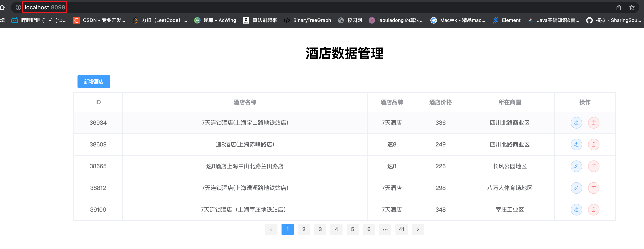Open the MacWk bookmark
The image size is (644, 249).
pos(458,20)
